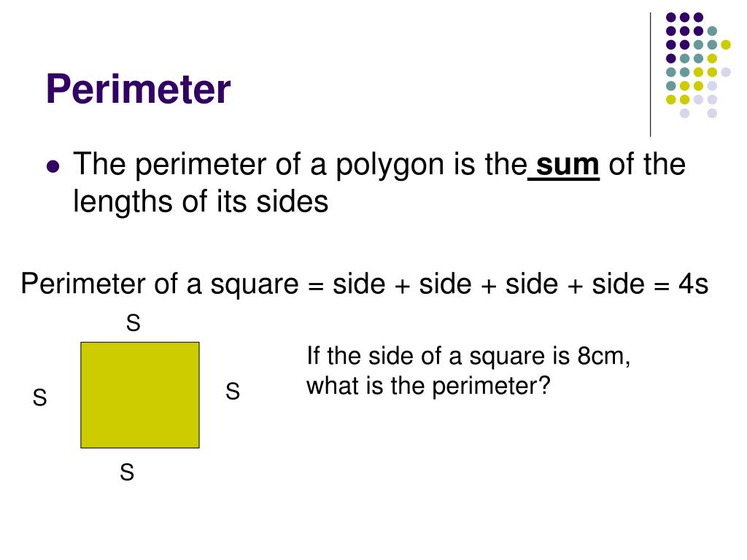Click the decorative dot grid graphic
Viewport: 747px width, 560px height.
(698, 65)
